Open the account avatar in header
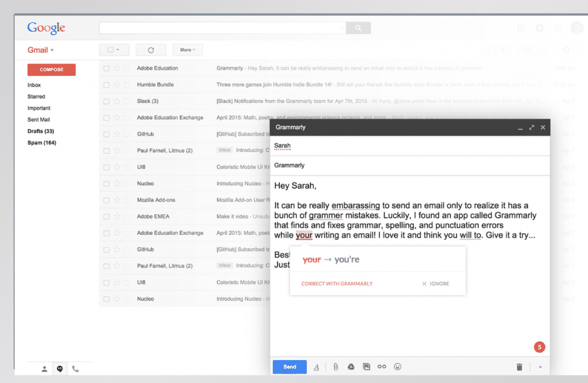Screen dimensions: 588x383 click(577, 28)
